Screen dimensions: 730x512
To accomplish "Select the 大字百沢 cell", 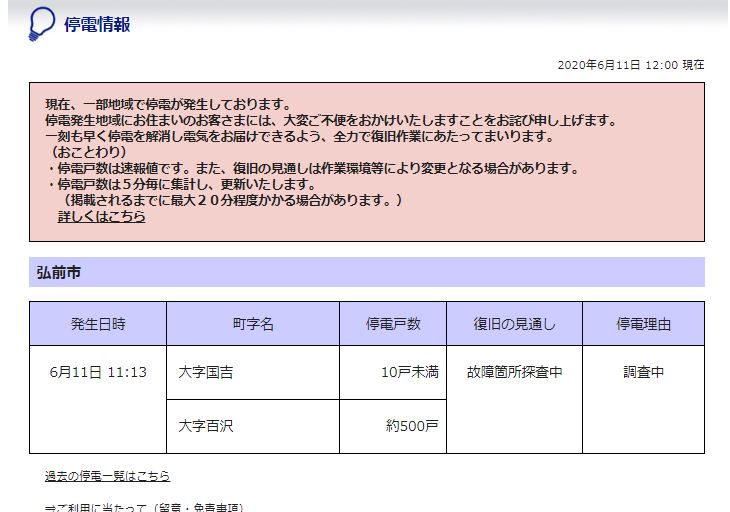I will pyautogui.click(x=253, y=426).
